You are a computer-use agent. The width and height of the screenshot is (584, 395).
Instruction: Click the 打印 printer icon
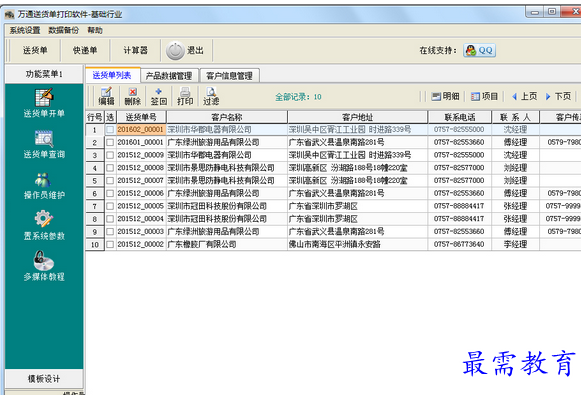click(185, 96)
